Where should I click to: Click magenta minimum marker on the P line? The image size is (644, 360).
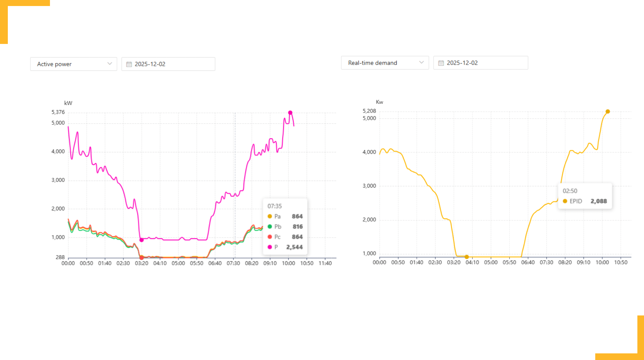click(x=141, y=240)
